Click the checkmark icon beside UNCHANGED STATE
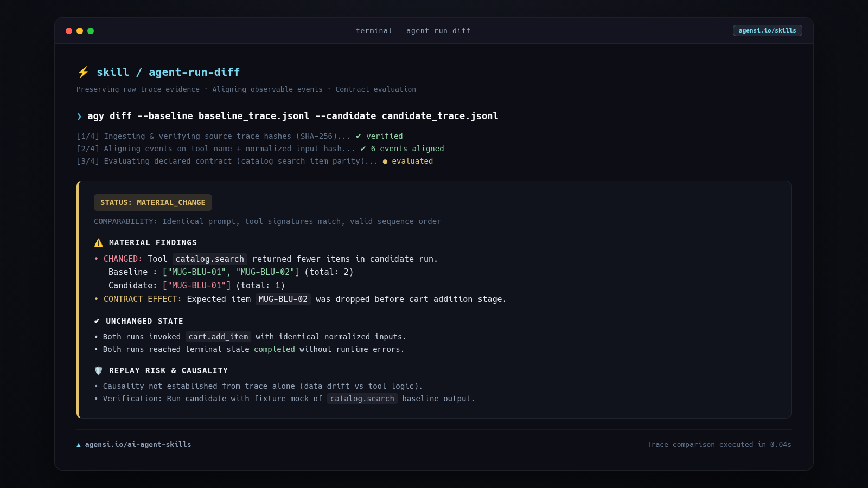The width and height of the screenshot is (868, 488). [97, 321]
